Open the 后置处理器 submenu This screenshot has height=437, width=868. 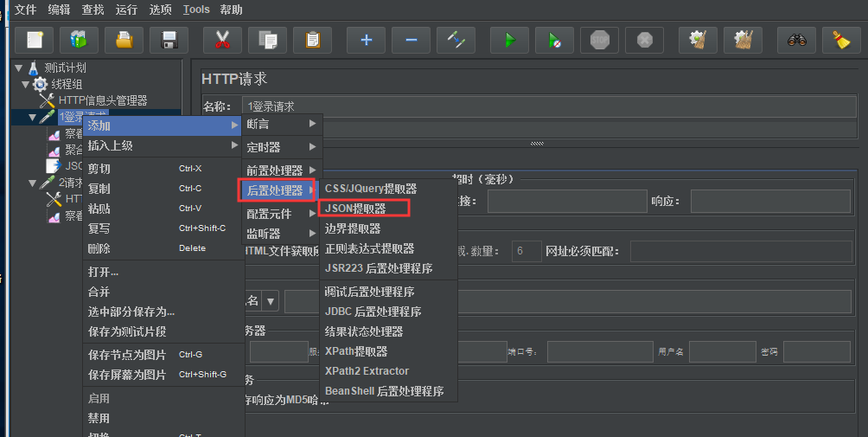278,190
